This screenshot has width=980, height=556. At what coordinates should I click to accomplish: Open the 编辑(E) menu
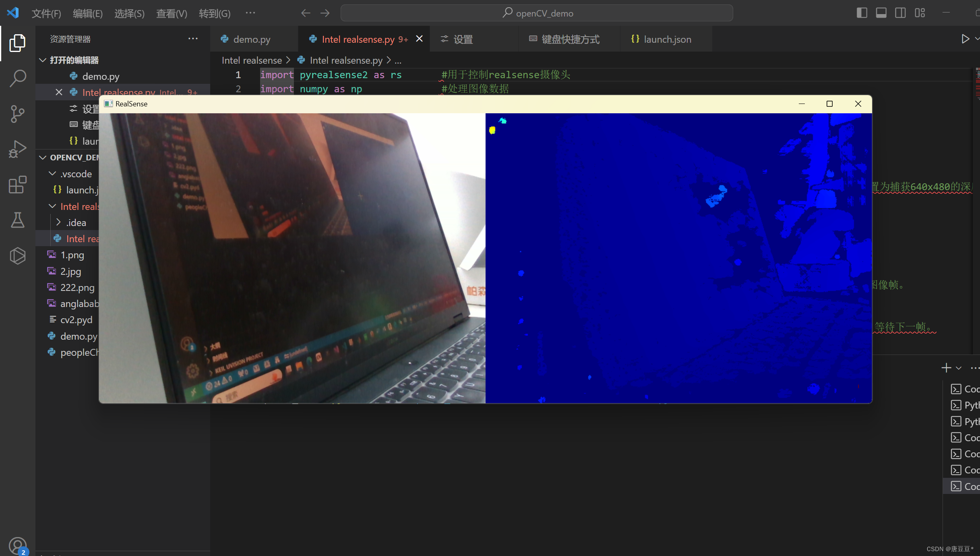(x=88, y=13)
